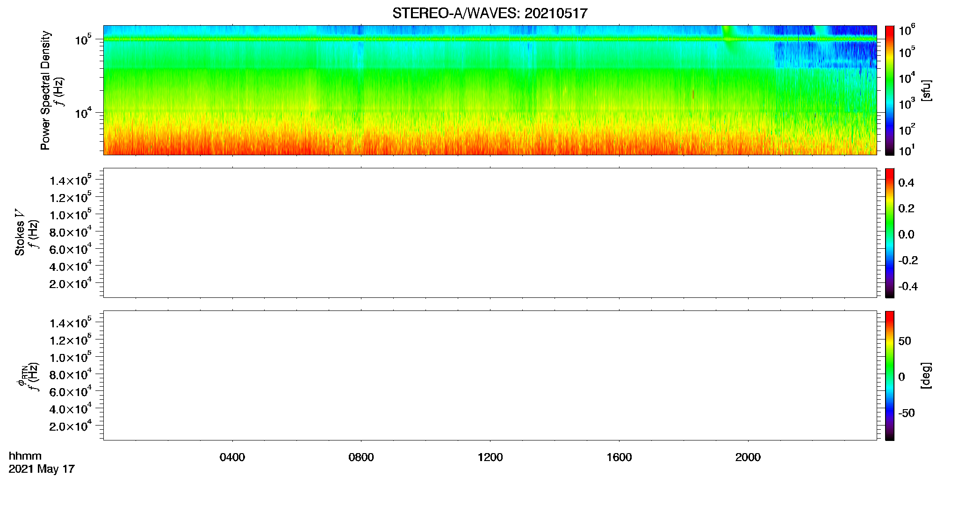Click the 1600 time axis label

(x=619, y=457)
